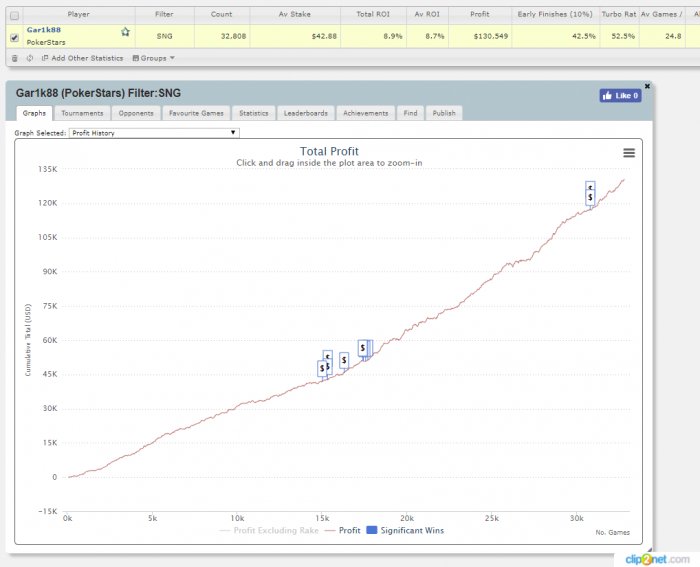Open the Find tab

pyautogui.click(x=410, y=113)
